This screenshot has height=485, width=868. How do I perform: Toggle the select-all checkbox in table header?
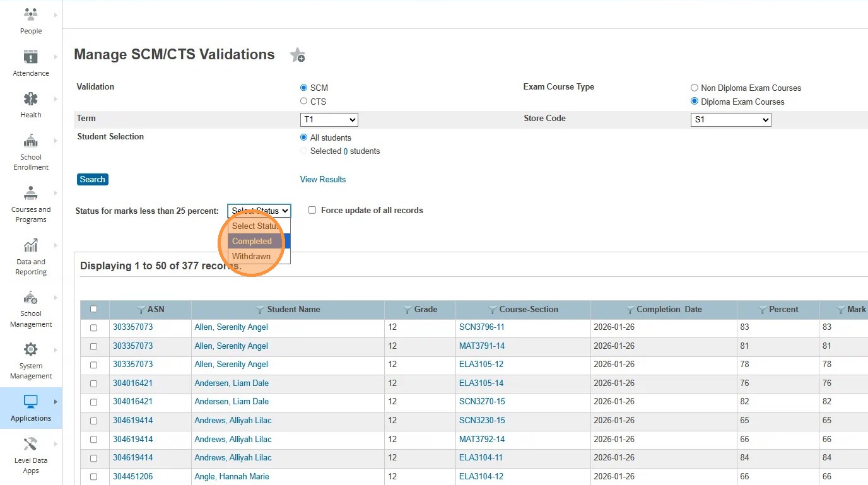(x=94, y=309)
